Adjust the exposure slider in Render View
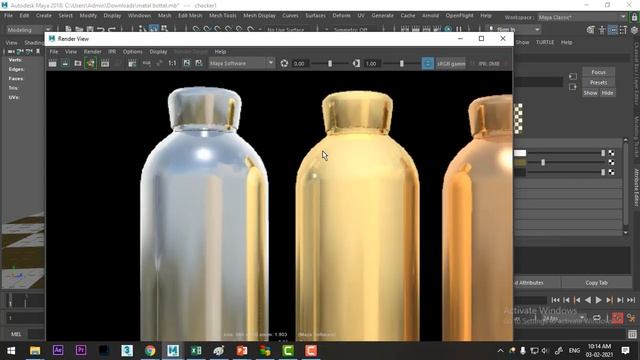640x360 pixels. click(330, 64)
